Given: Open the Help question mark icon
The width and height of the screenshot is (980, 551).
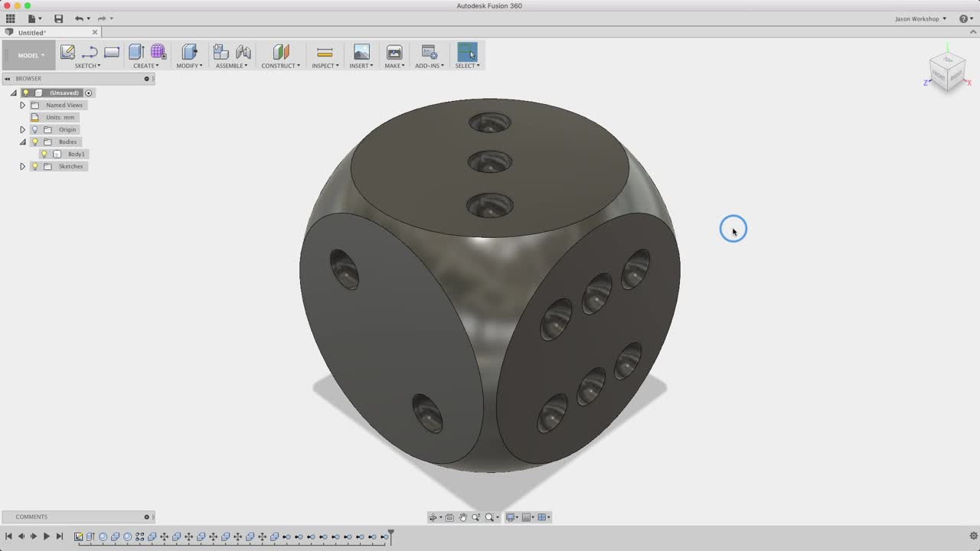Looking at the screenshot, I should (x=964, y=18).
